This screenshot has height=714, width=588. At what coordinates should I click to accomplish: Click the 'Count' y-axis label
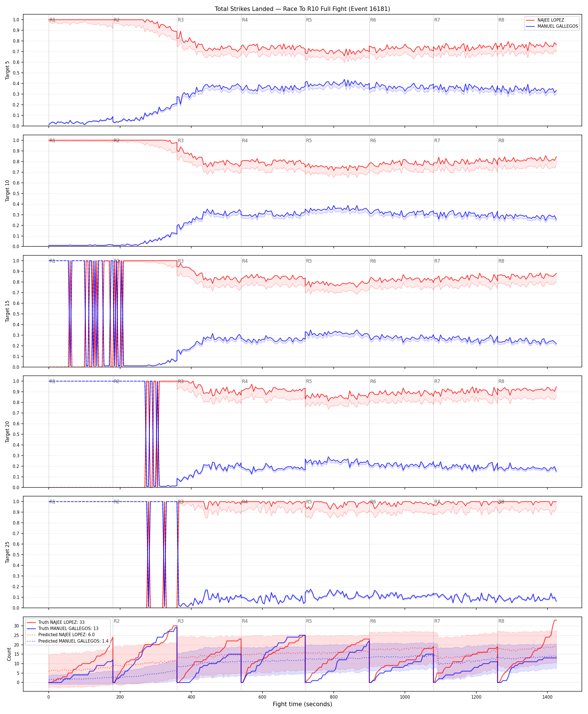coord(9,654)
